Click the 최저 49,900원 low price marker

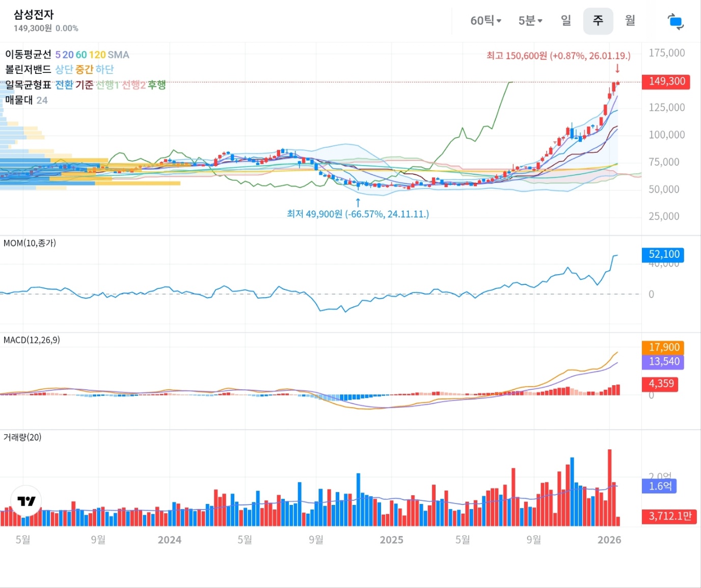click(x=358, y=214)
